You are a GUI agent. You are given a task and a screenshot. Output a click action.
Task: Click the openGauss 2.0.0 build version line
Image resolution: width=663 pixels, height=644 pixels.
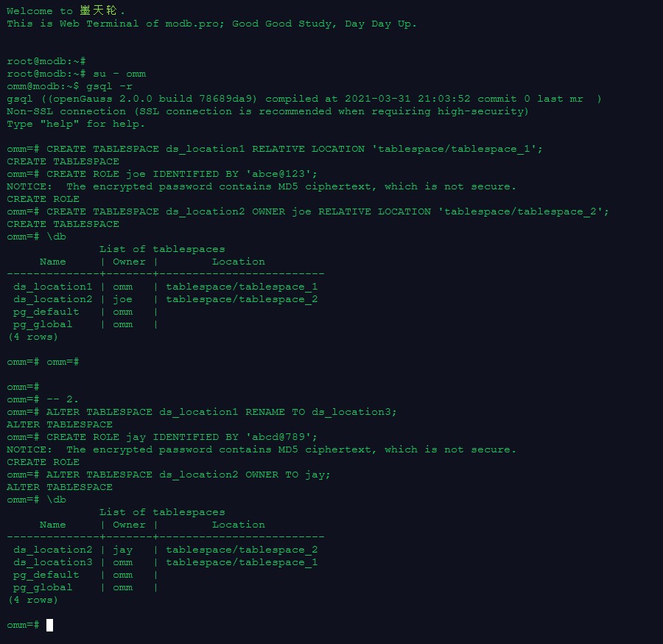coord(304,99)
